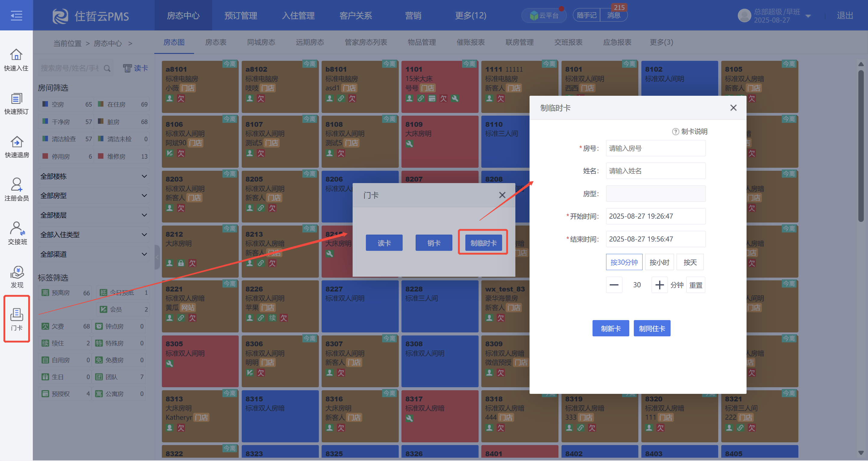Toggle 干净房 room filter
This screenshot has height=461, width=868.
click(x=66, y=122)
